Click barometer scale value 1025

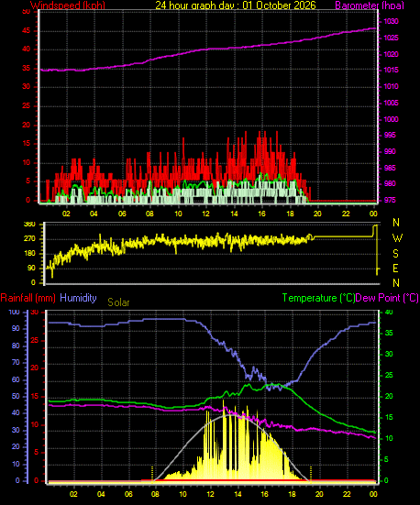[391, 38]
